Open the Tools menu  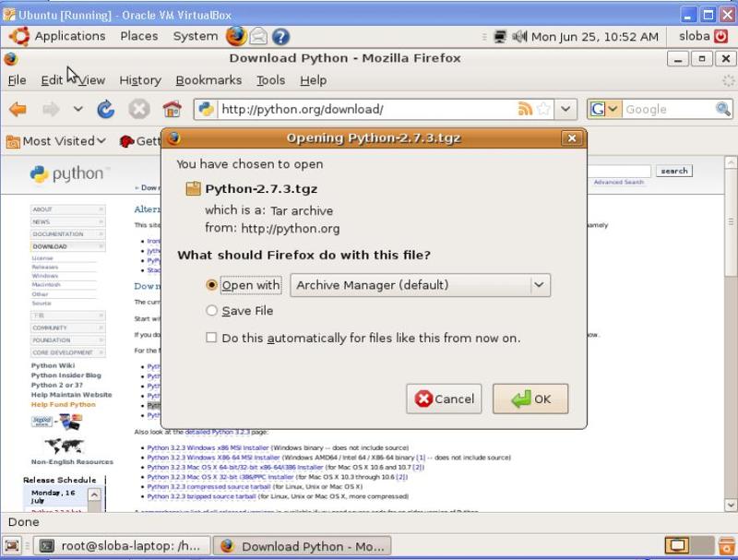coord(270,80)
